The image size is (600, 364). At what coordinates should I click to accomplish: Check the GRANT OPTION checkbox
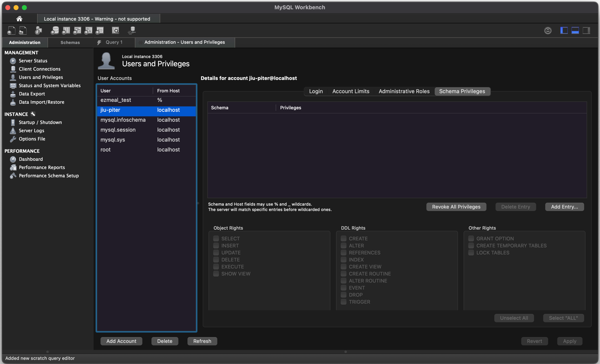[471, 238]
